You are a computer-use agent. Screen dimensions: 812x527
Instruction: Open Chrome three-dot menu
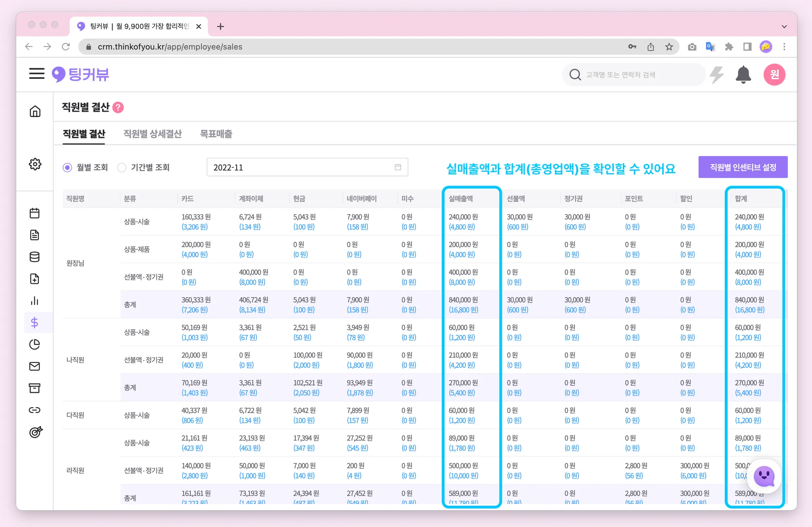pos(784,47)
